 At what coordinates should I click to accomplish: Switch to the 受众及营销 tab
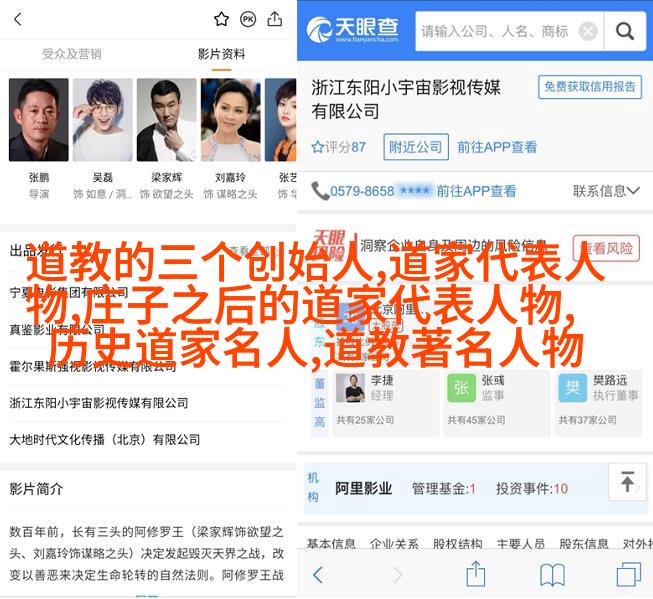pos(72,54)
